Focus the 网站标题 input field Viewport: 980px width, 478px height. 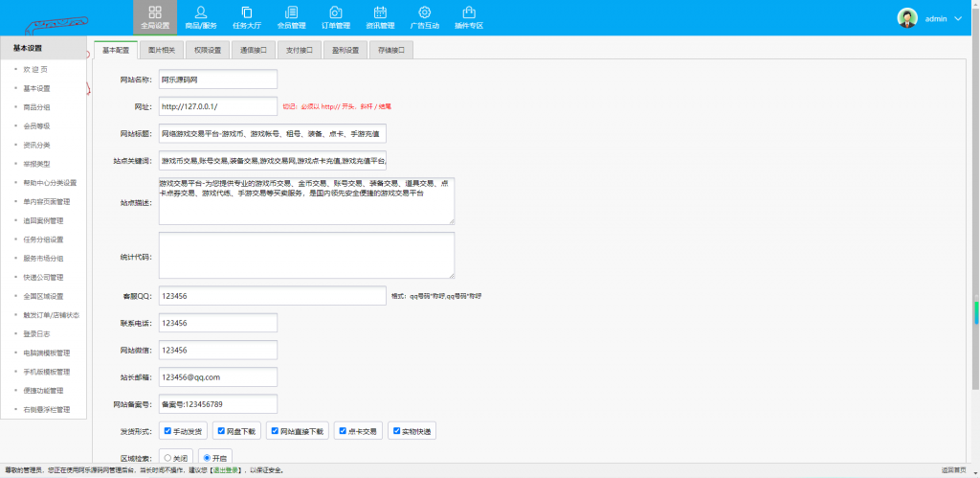273,133
